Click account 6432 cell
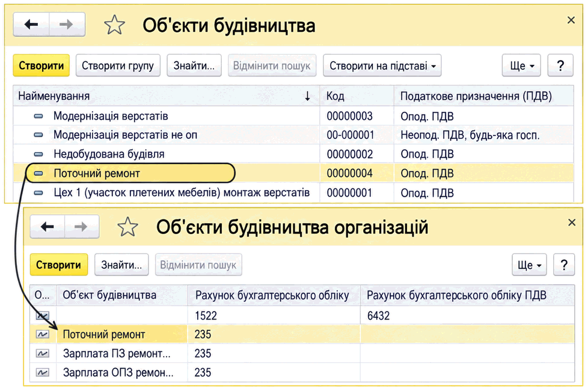Image resolution: width=588 pixels, height=391 pixels. pyautogui.click(x=467, y=316)
